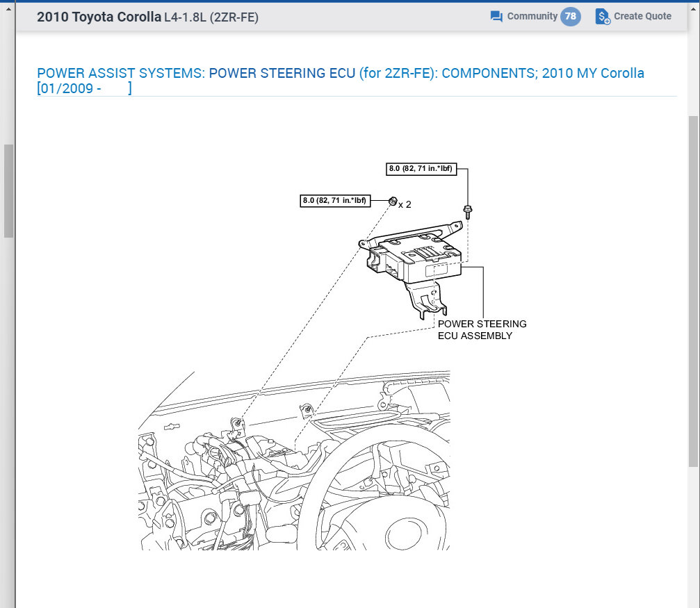Open the Community chat icon
Image resolution: width=700 pixels, height=608 pixels.
point(496,17)
